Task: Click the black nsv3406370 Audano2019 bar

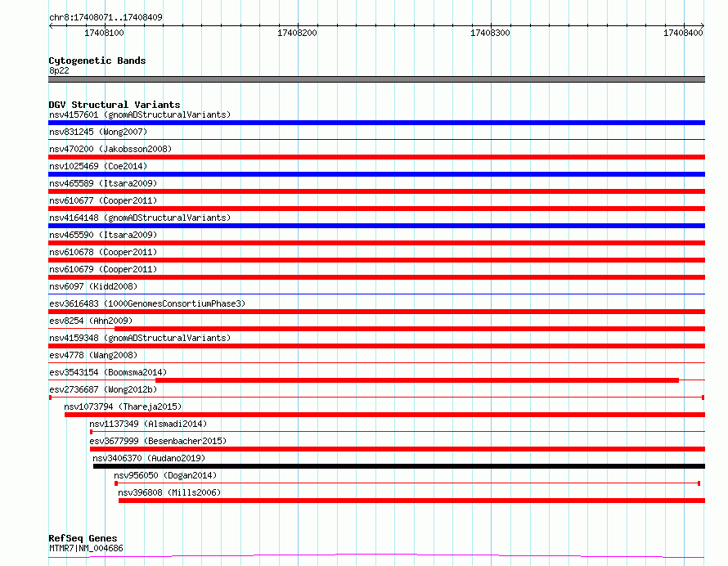Action: coord(399,466)
